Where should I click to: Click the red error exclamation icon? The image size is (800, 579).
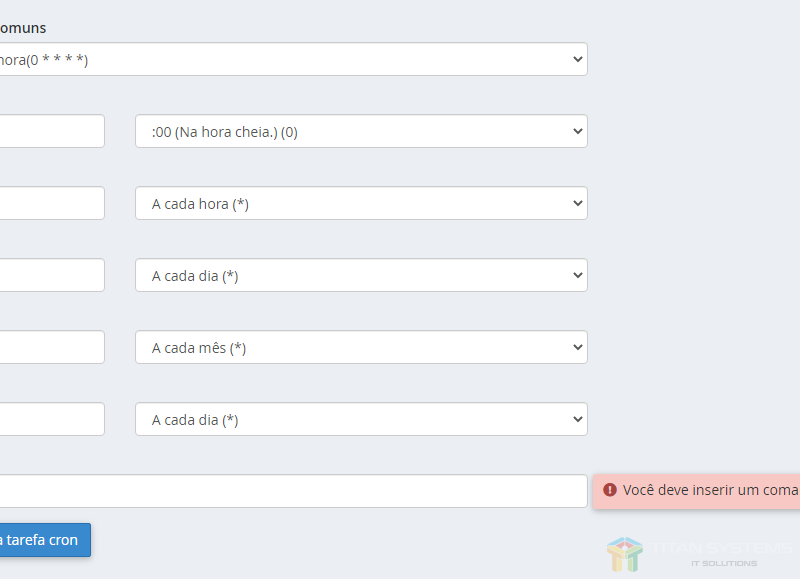(x=610, y=490)
